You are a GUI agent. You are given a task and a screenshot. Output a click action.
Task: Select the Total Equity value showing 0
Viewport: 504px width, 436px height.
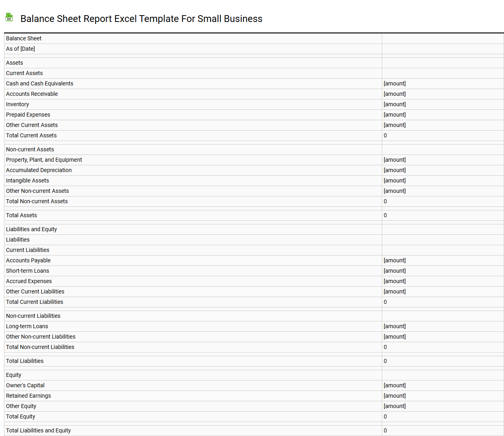point(385,416)
